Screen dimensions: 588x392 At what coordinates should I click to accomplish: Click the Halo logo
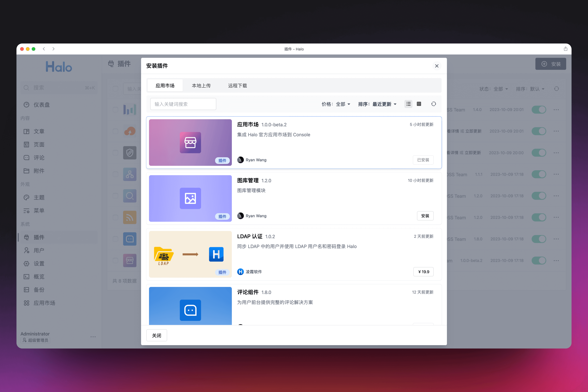[x=59, y=66]
